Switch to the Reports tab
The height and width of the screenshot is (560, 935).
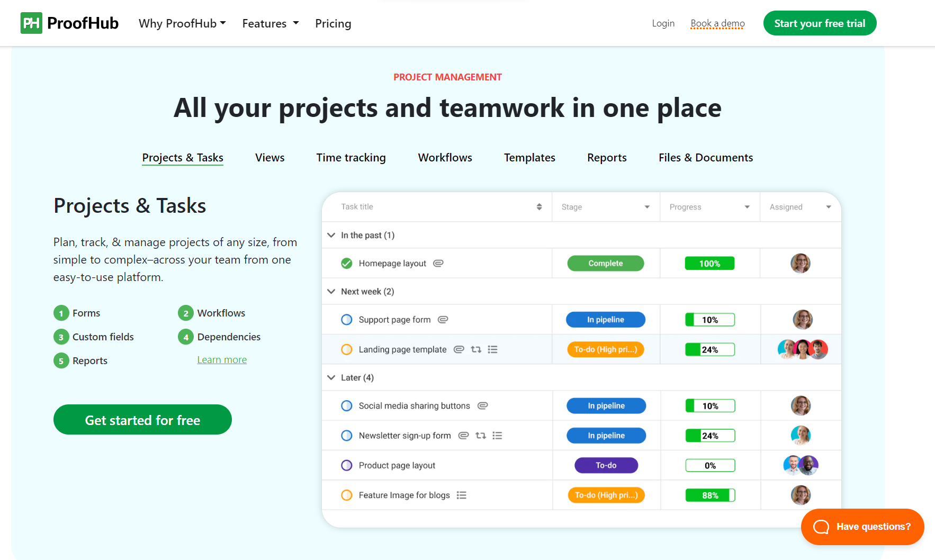coord(607,158)
